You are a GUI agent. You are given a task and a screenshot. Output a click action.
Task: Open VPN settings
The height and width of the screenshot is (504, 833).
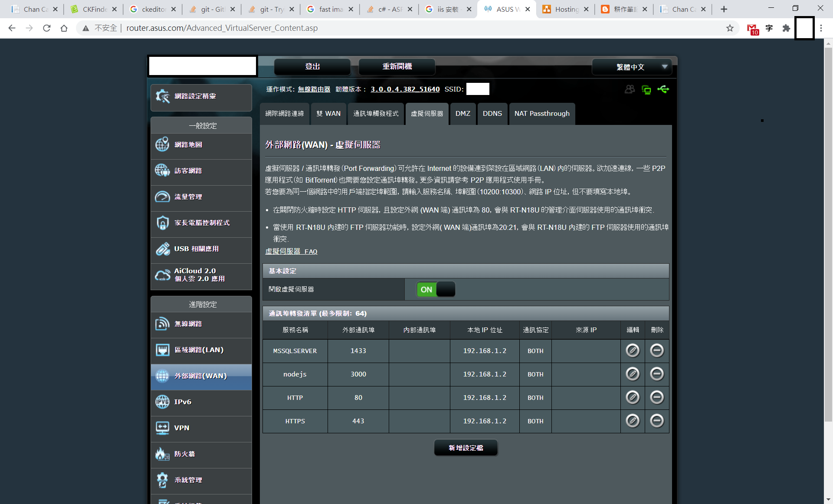point(201,429)
